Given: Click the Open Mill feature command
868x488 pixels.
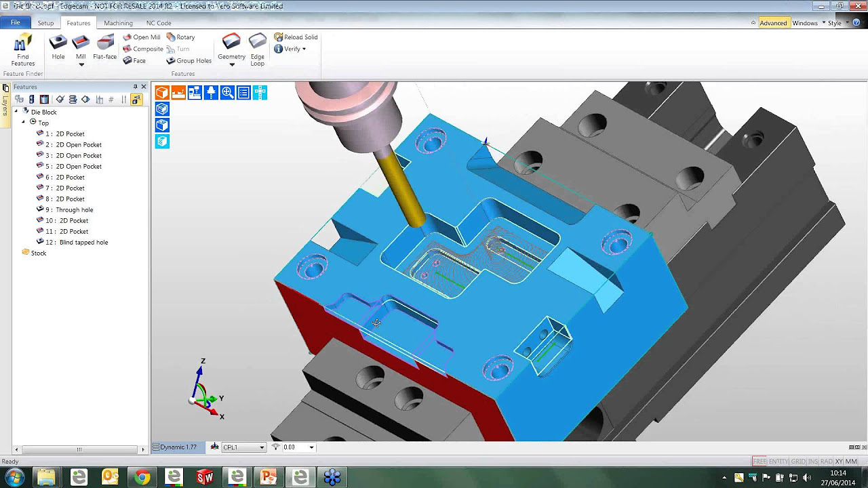Looking at the screenshot, I should (142, 37).
